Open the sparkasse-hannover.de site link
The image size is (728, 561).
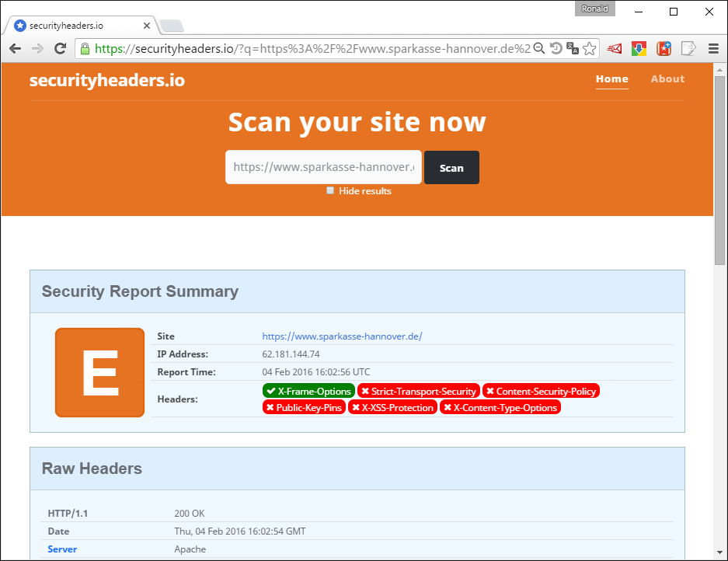(342, 336)
